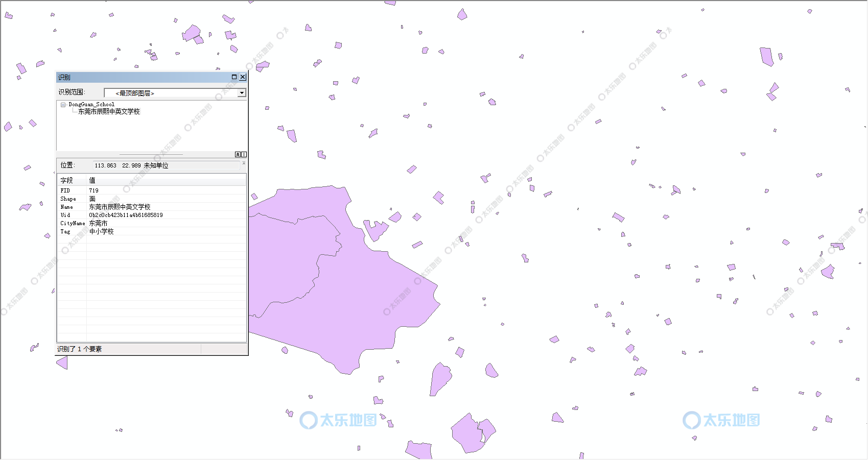Click the FID field name
868x460 pixels.
tap(65, 190)
